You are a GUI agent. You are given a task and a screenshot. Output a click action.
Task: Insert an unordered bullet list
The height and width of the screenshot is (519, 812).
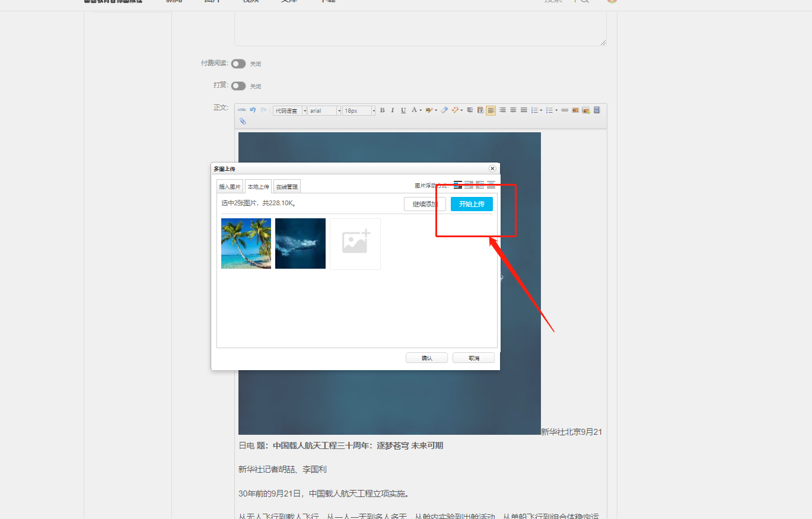point(549,110)
